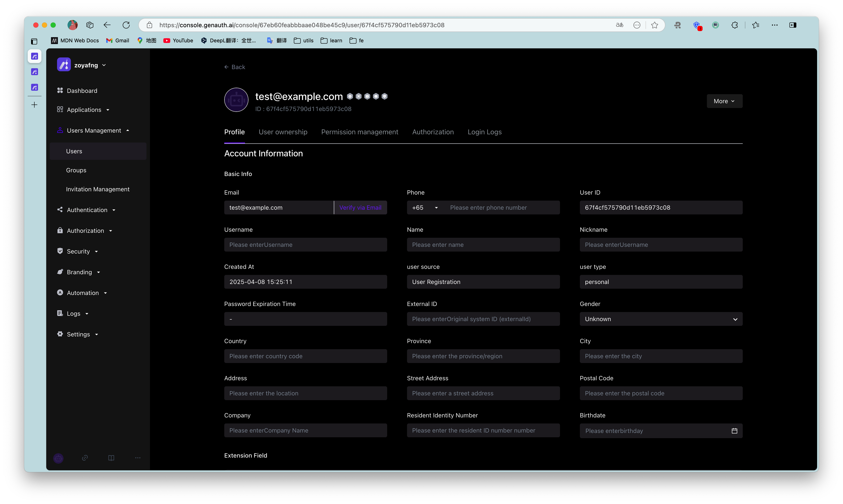This screenshot has height=504, width=843.
Task: Open the browser profile avatar
Action: tap(72, 25)
